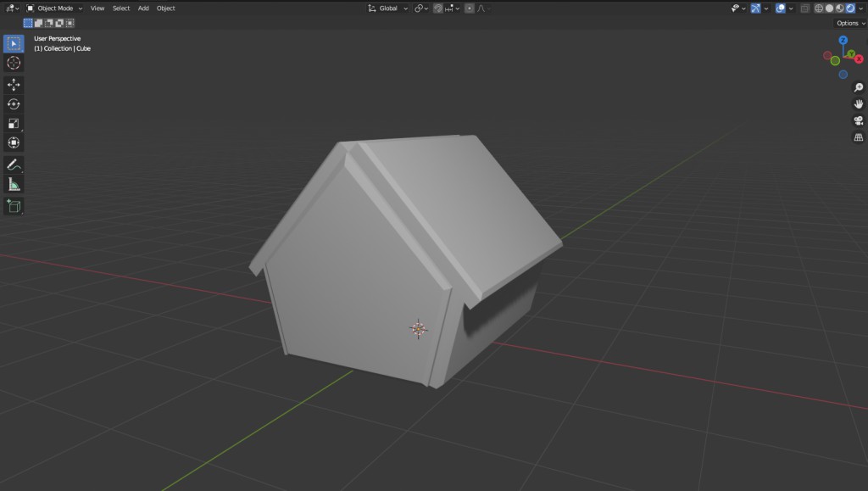Screen dimensions: 868x491
Task: Open the Add menu
Action: [143, 8]
